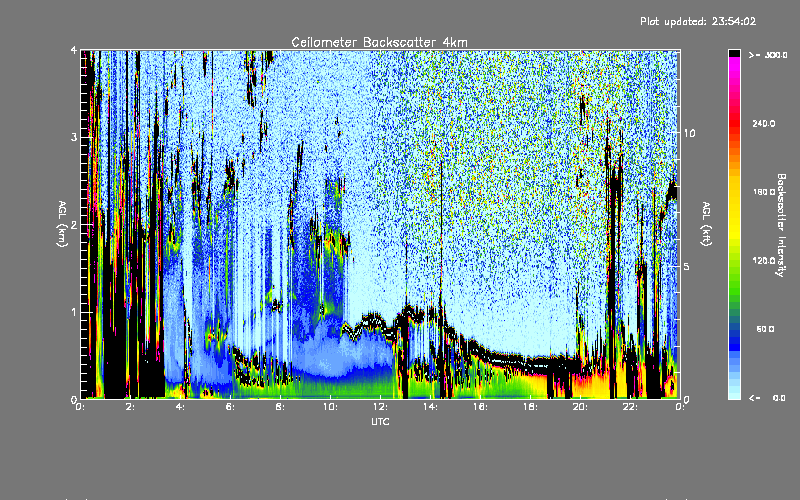Image resolution: width=800 pixels, height=500 pixels.
Task: Click the '1' tick on km axis
Action: point(74,312)
